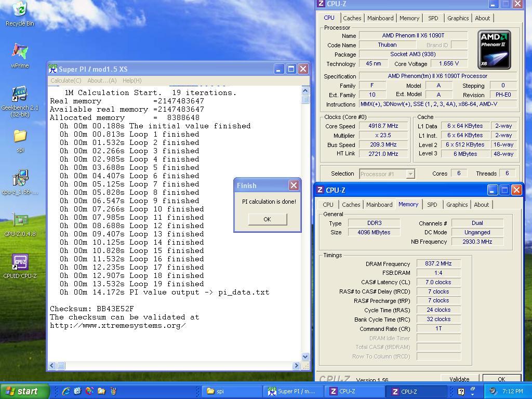The image size is (532, 399).
Task: Click the Name field AMD Phenom II X6 1090T
Action: tap(413, 35)
